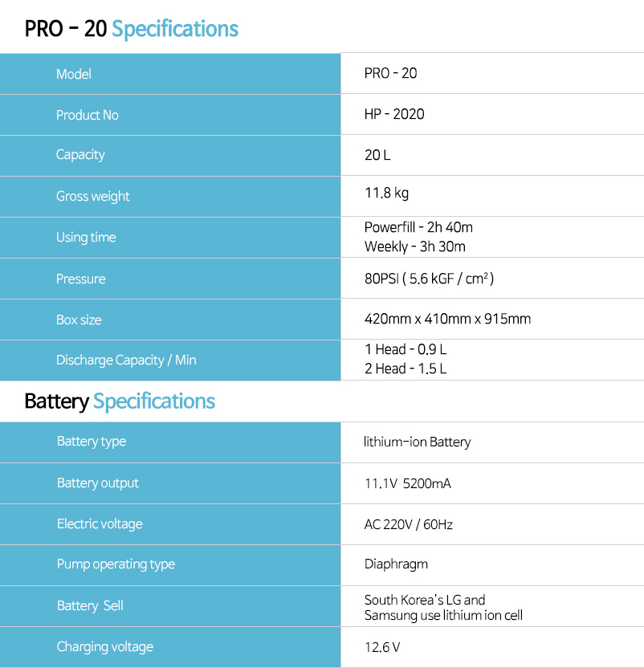
Task: Click the 12.6 V charging voltage value
Action: point(382,648)
